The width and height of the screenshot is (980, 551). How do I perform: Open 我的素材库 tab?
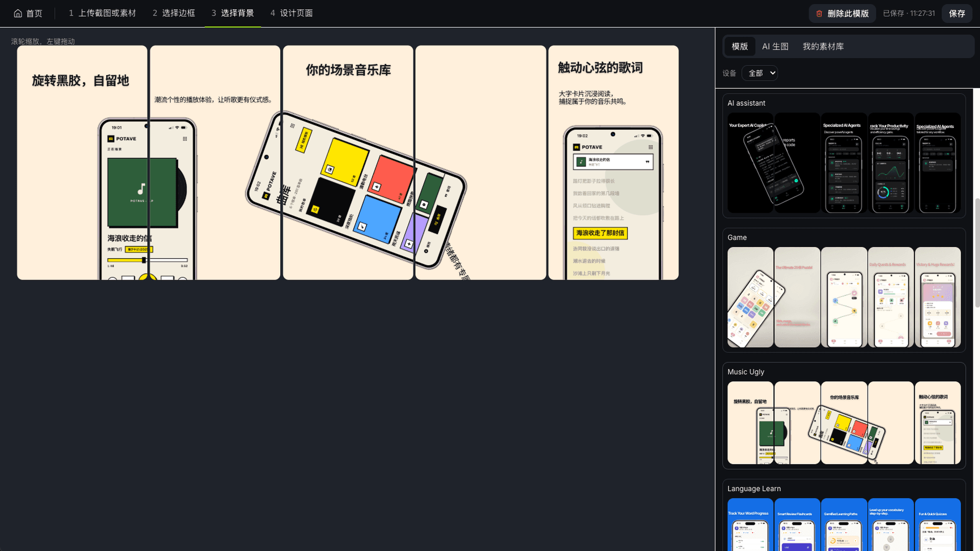click(x=823, y=46)
